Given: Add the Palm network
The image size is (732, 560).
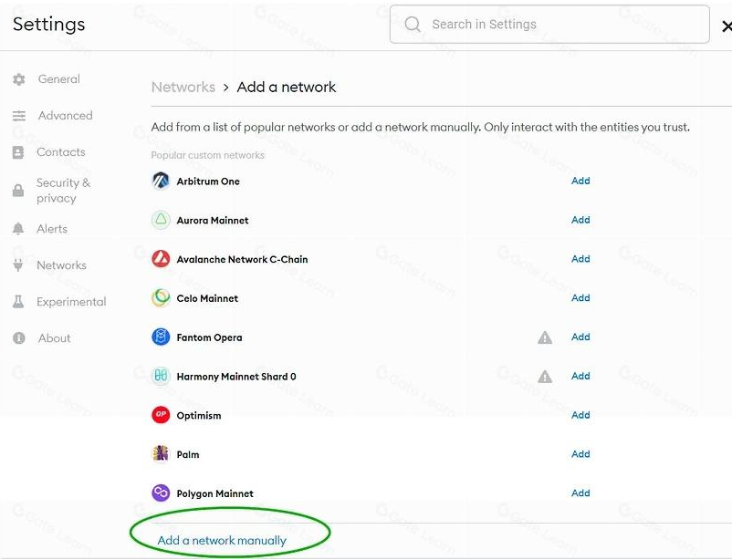Looking at the screenshot, I should tap(580, 454).
